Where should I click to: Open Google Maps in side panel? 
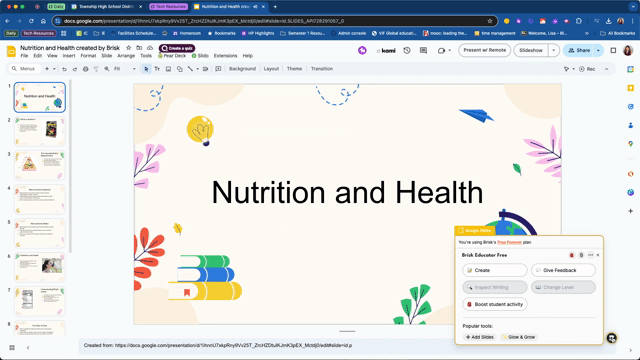(x=631, y=144)
